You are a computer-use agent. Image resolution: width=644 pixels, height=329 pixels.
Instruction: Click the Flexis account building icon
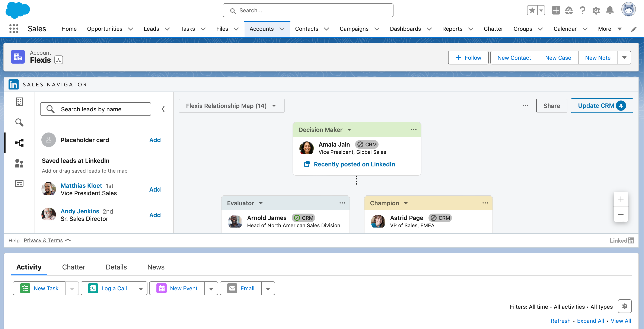(x=18, y=57)
